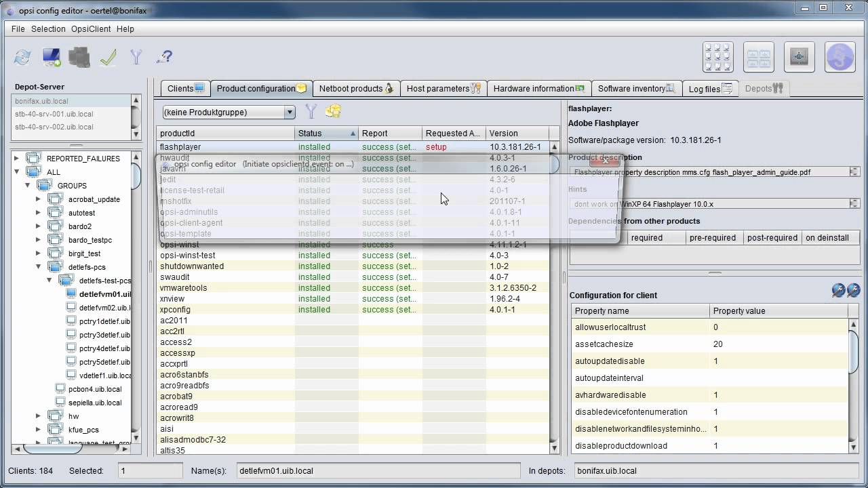Click the pcbon4.uib.local client icon

[x=61, y=389]
